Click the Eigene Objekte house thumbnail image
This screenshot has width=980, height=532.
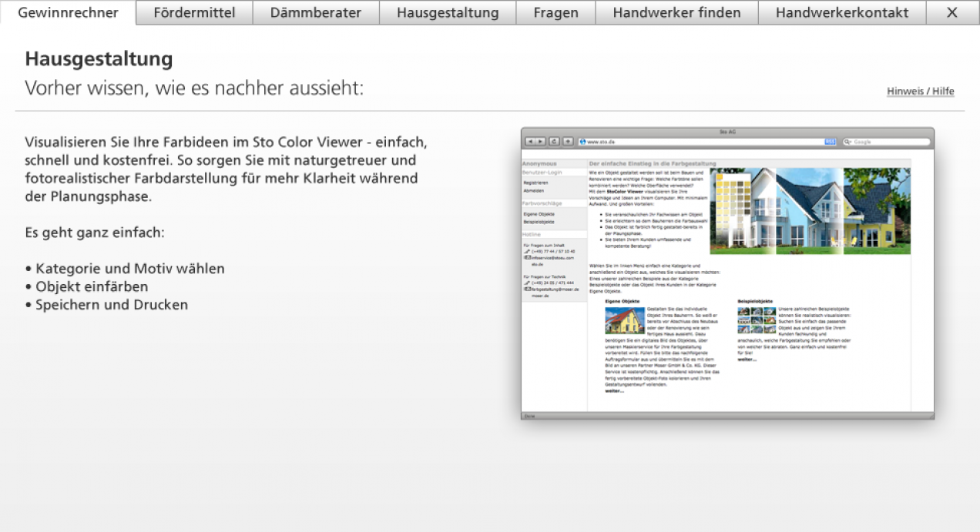[x=624, y=320]
